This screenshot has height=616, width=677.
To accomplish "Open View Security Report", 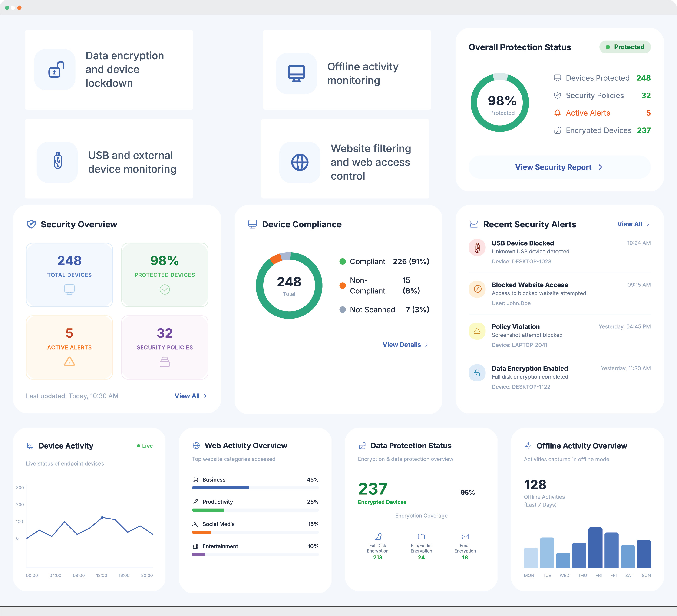I will [559, 167].
